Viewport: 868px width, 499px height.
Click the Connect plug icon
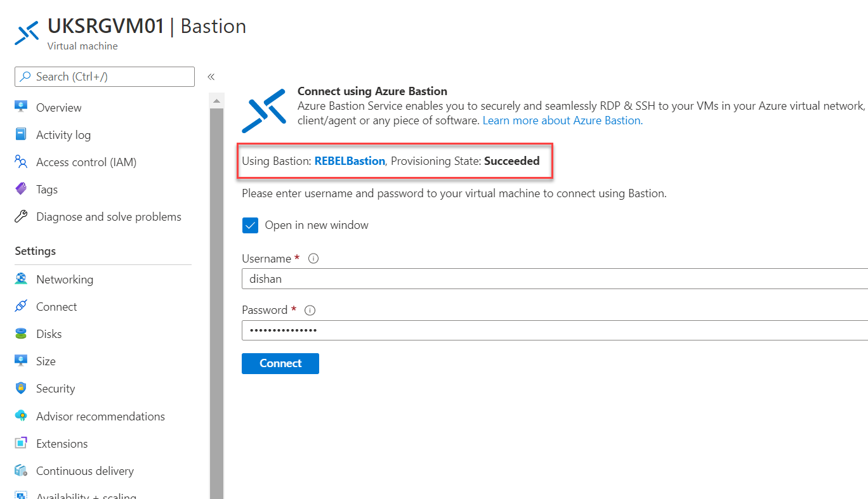pos(21,306)
